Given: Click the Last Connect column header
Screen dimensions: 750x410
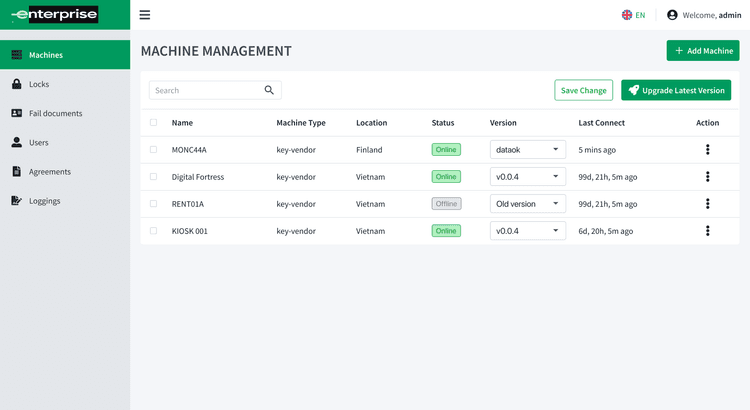Looking at the screenshot, I should click(602, 123).
